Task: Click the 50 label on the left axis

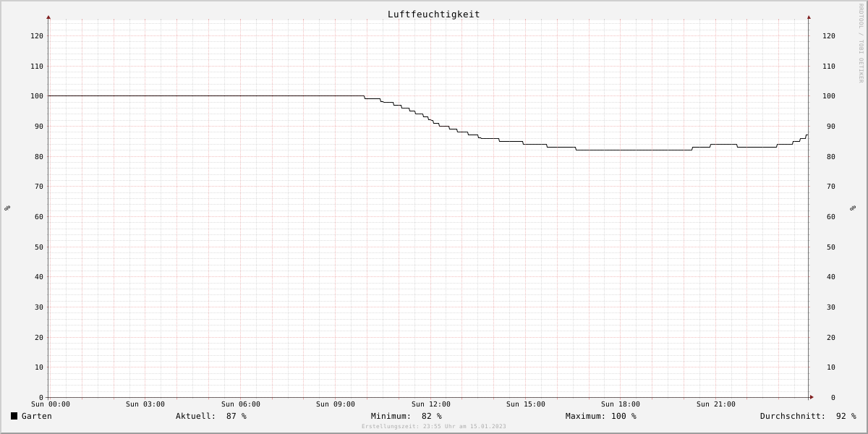Action: coord(39,247)
